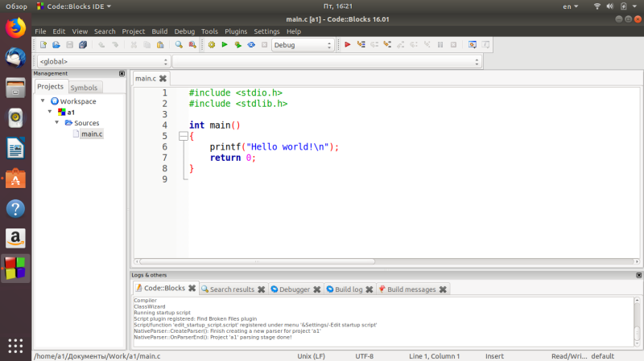Screen dimensions: 644x361
Task: Open the Settings menu
Action: (266, 31)
